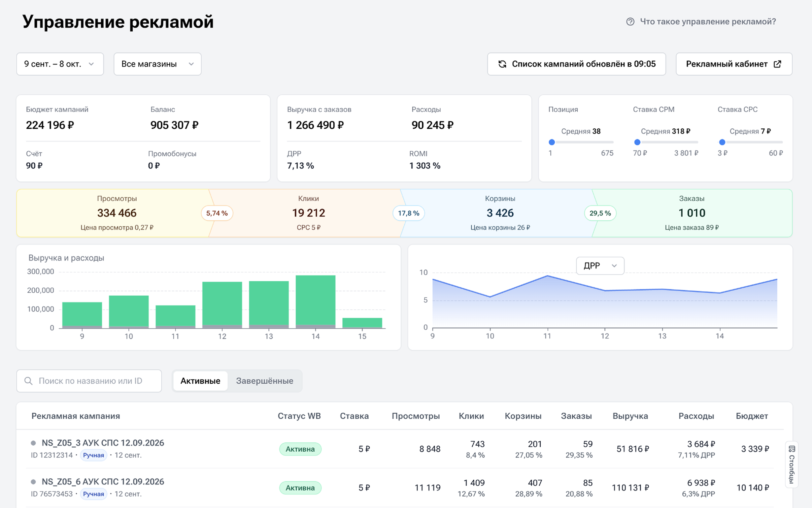Click the 5,74 % conversion badge
Viewport: 812px width, 508px height.
point(217,213)
